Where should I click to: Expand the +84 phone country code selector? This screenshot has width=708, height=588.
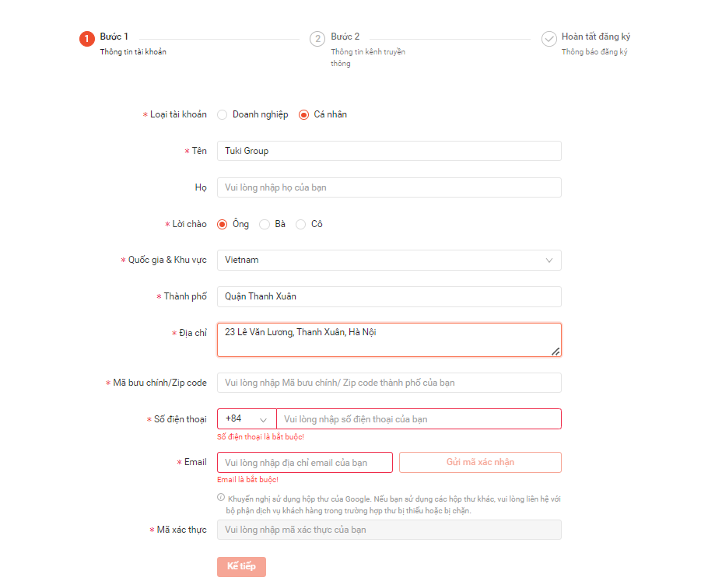247,418
